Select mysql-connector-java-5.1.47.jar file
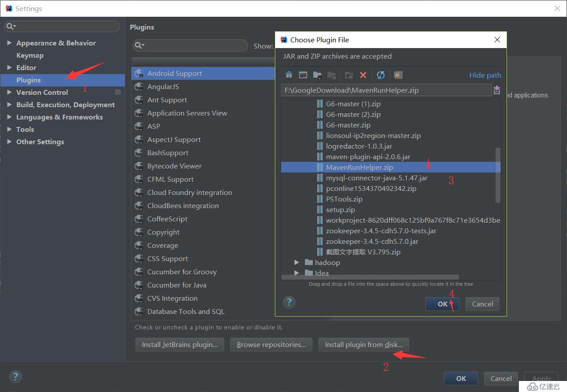This screenshot has height=392, width=567. coord(376,178)
